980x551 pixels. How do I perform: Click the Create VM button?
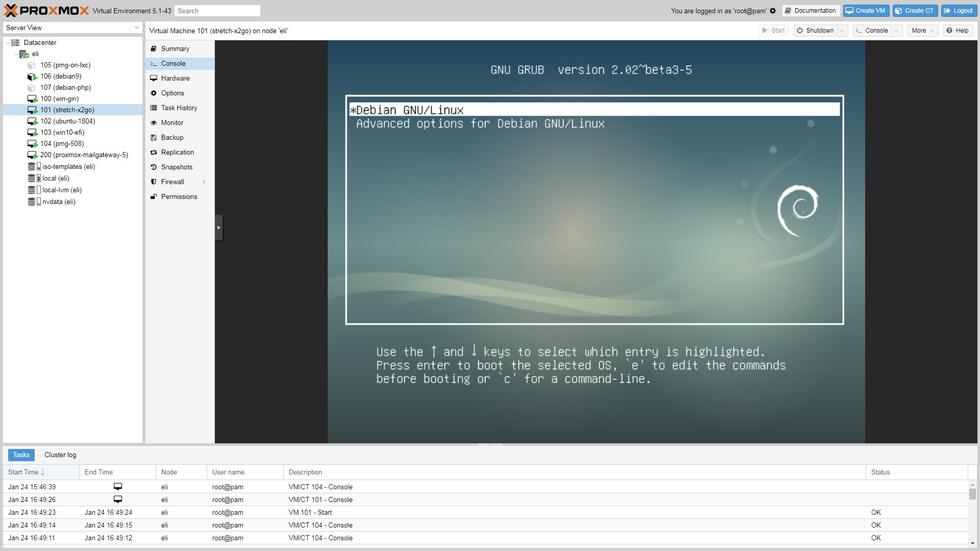(x=866, y=10)
